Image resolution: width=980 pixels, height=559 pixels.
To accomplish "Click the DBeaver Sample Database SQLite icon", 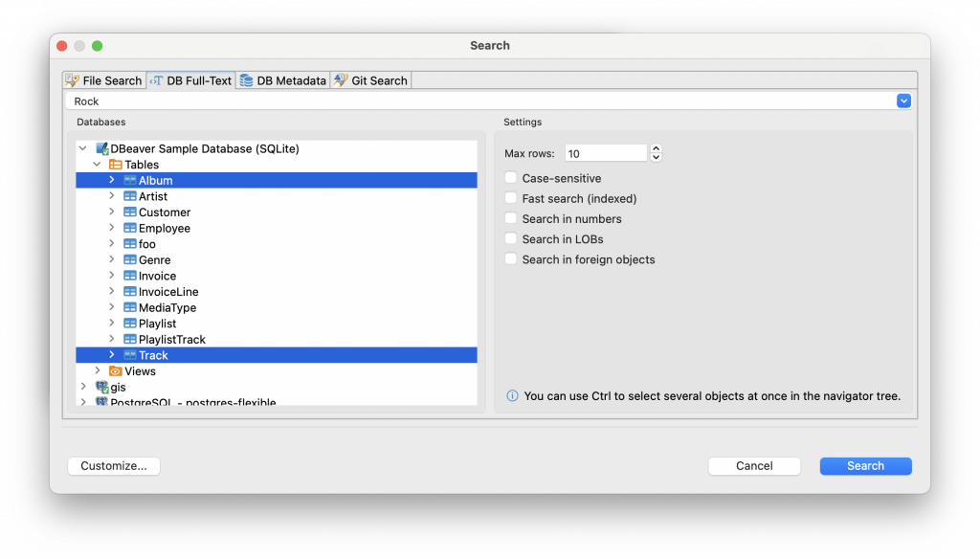I will coord(101,148).
